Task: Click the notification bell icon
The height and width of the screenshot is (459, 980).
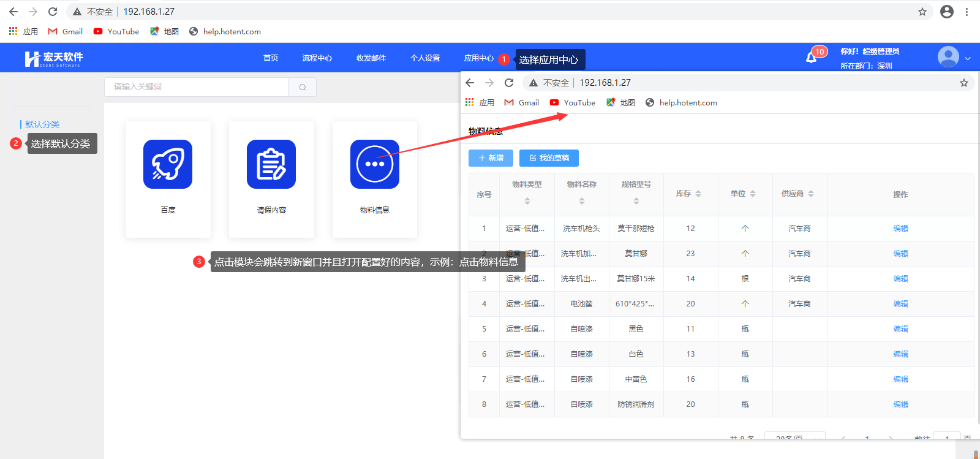Action: coord(811,58)
